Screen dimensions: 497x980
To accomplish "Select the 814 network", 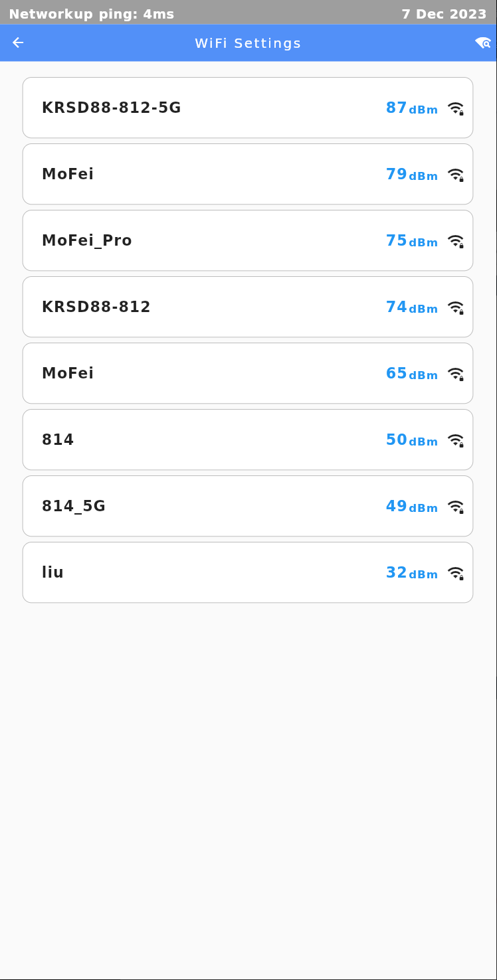I will coord(58,440).
